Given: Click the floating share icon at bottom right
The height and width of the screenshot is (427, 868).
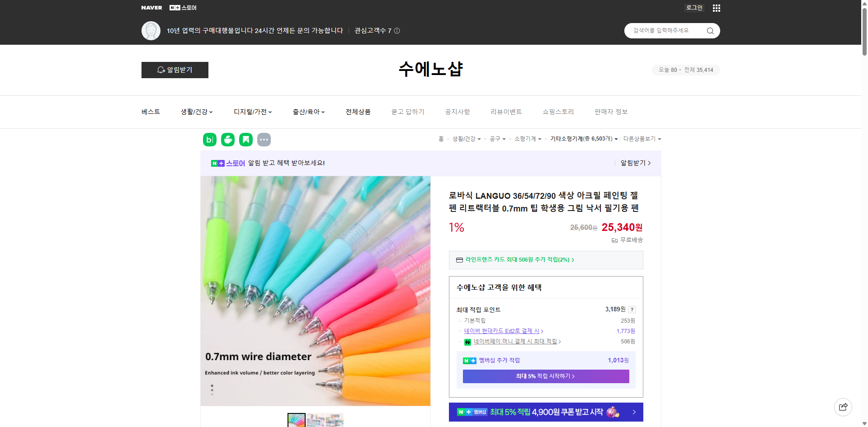Looking at the screenshot, I should [843, 407].
